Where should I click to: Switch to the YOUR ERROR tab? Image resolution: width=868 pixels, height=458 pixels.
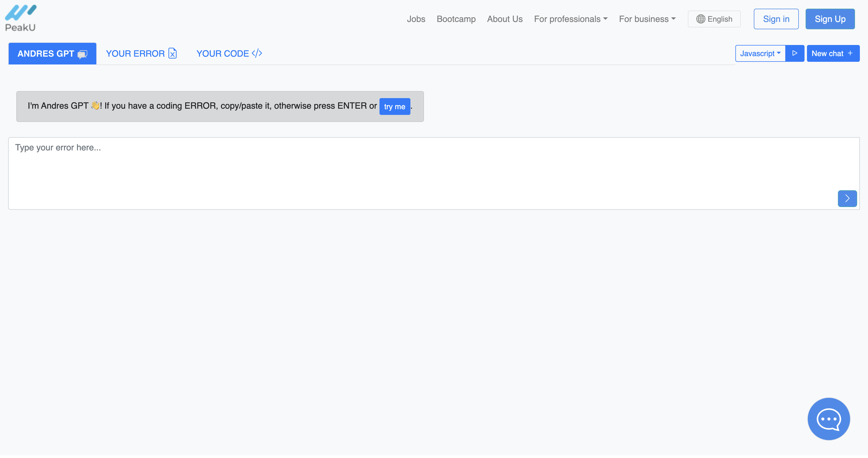tap(141, 54)
